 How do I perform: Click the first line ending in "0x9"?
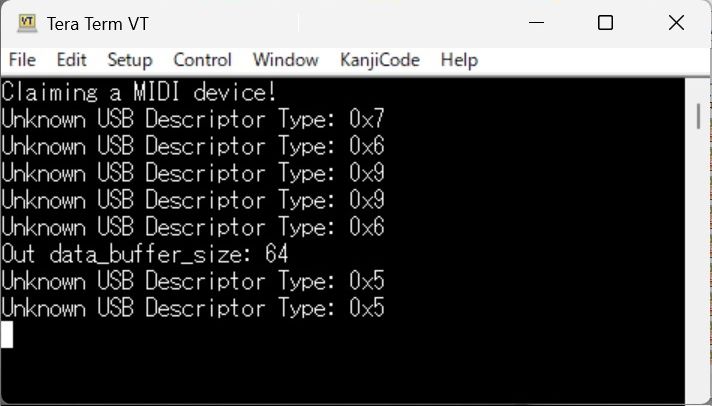tap(193, 174)
